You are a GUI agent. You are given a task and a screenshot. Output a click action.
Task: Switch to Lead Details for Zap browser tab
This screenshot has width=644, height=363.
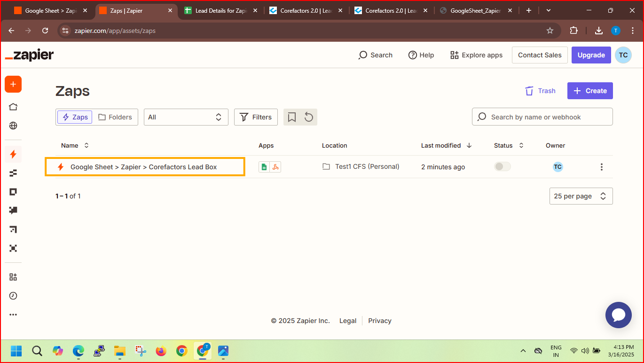[221, 10]
